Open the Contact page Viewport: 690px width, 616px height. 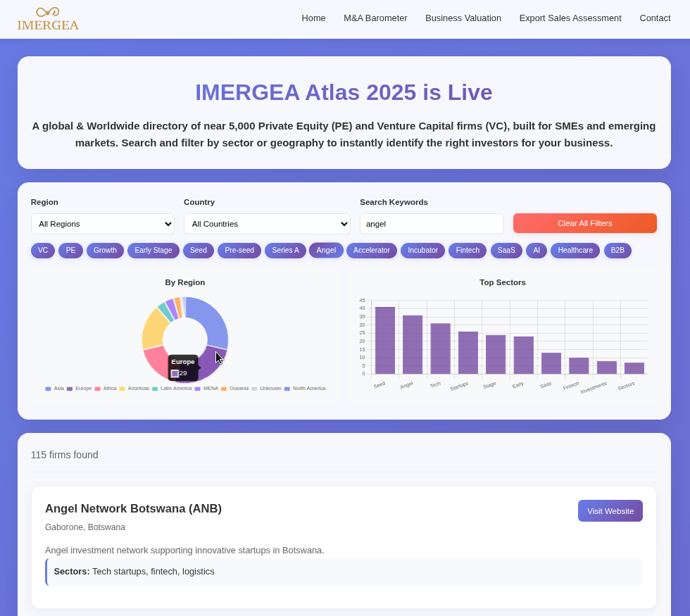(655, 18)
